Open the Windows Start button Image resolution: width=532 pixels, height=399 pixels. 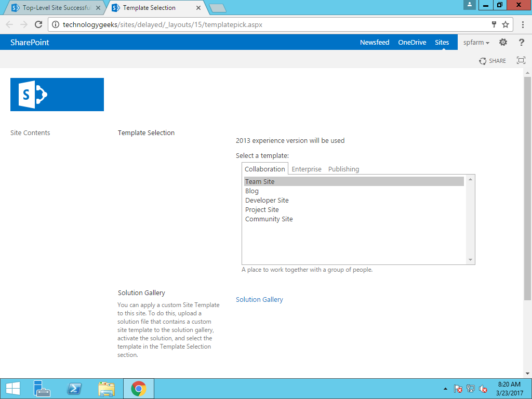coord(13,389)
